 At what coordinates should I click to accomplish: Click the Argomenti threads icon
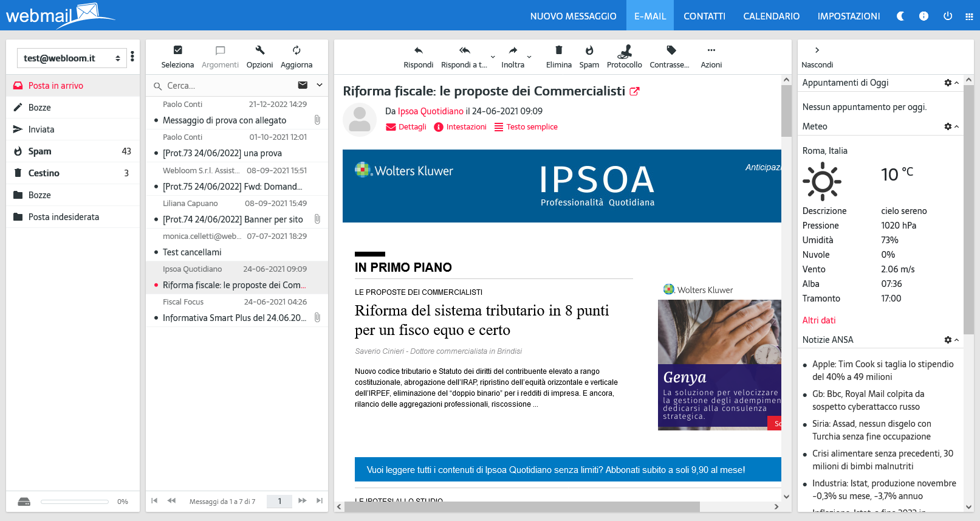(x=220, y=50)
